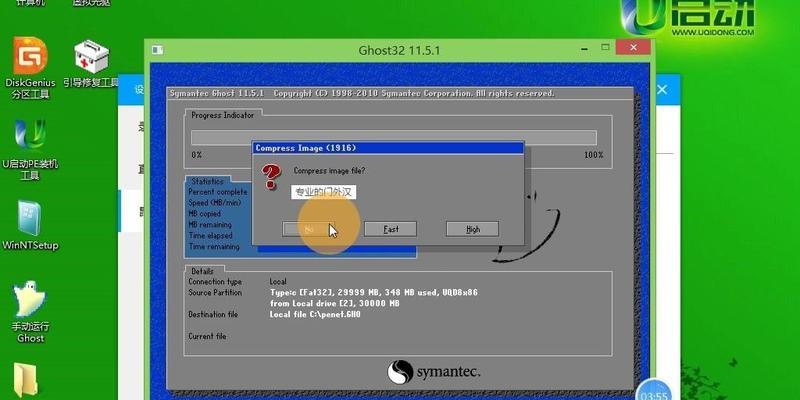The image size is (800, 400).
Task: Open the boot repair tool (引导修复工具) icon
Action: (91, 64)
